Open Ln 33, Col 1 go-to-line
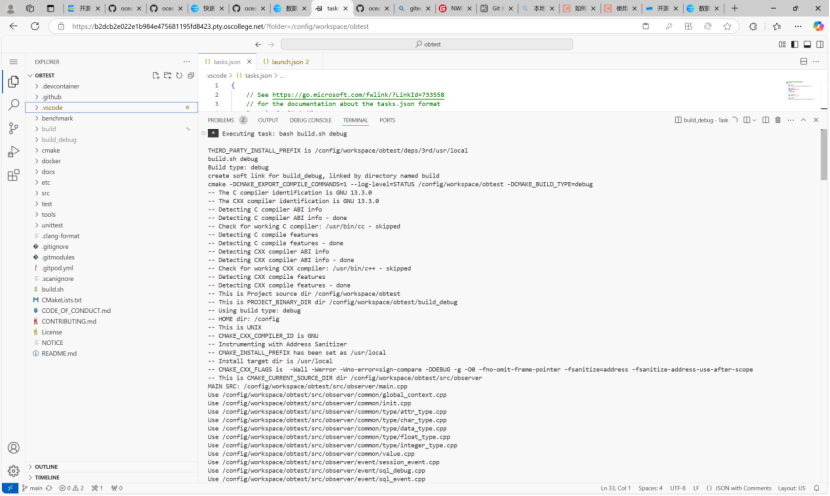Screen dimensions: 830x496 click(x=615, y=488)
